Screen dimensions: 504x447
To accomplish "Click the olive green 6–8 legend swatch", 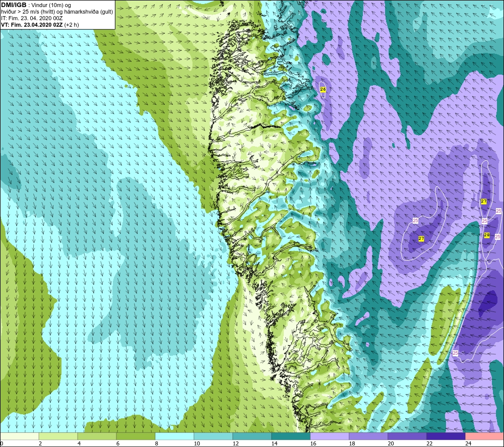I will click(x=136, y=436).
